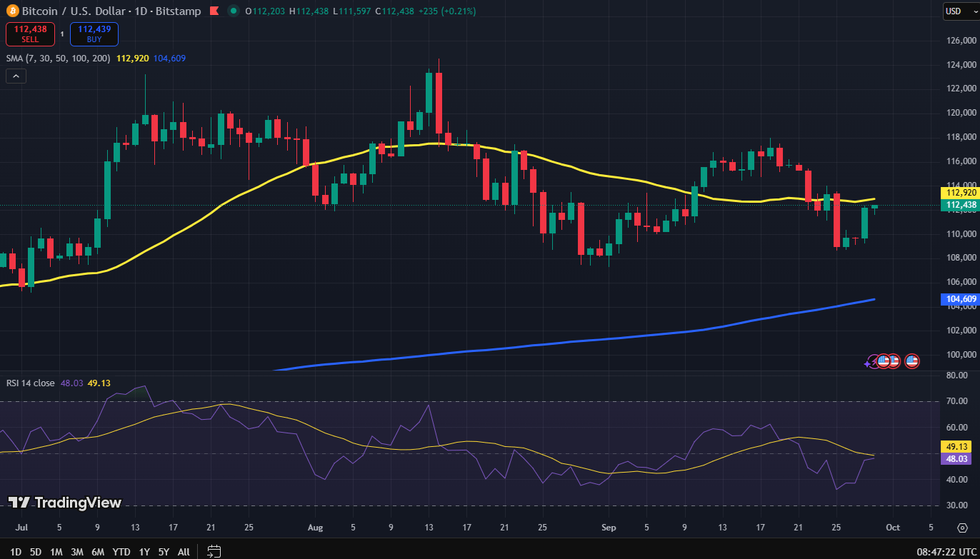Collapse the indicator legend with the chevron
This screenshot has height=559, width=980.
coord(15,76)
